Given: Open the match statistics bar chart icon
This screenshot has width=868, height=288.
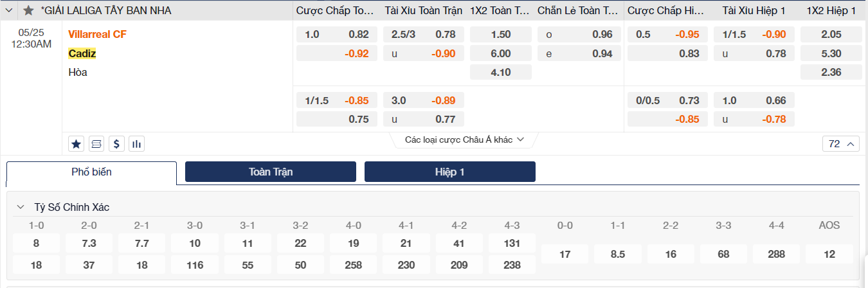Looking at the screenshot, I should point(136,144).
